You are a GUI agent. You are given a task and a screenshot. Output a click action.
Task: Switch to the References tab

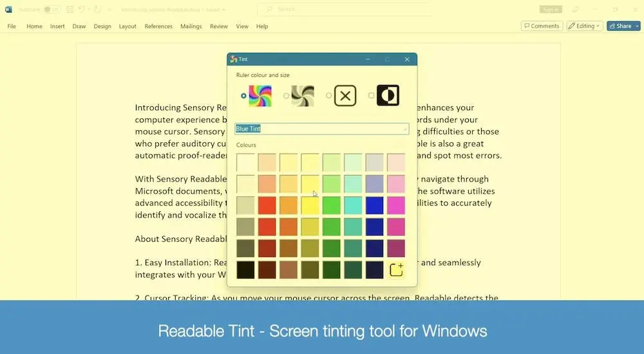point(158,26)
